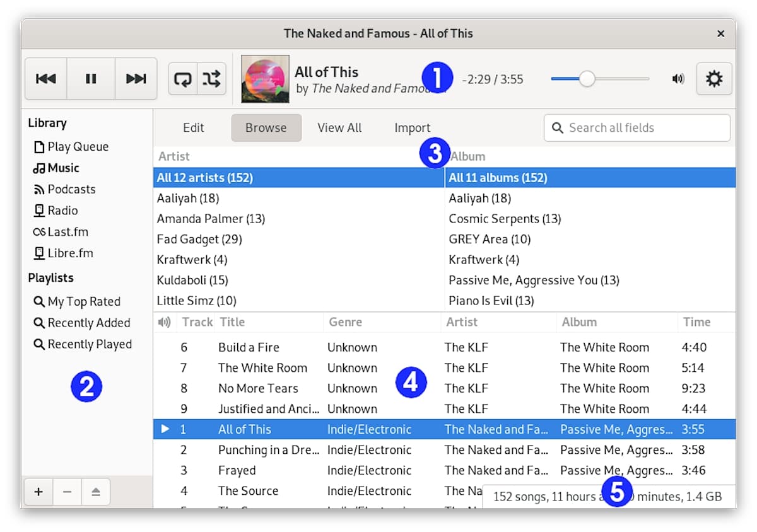Toggle shuffle mode

pyautogui.click(x=212, y=79)
